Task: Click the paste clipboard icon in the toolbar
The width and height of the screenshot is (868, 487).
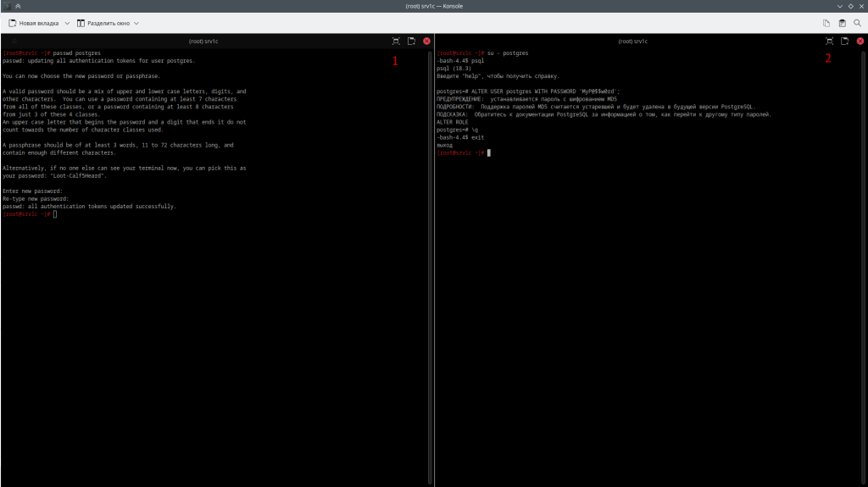Action: 842,23
